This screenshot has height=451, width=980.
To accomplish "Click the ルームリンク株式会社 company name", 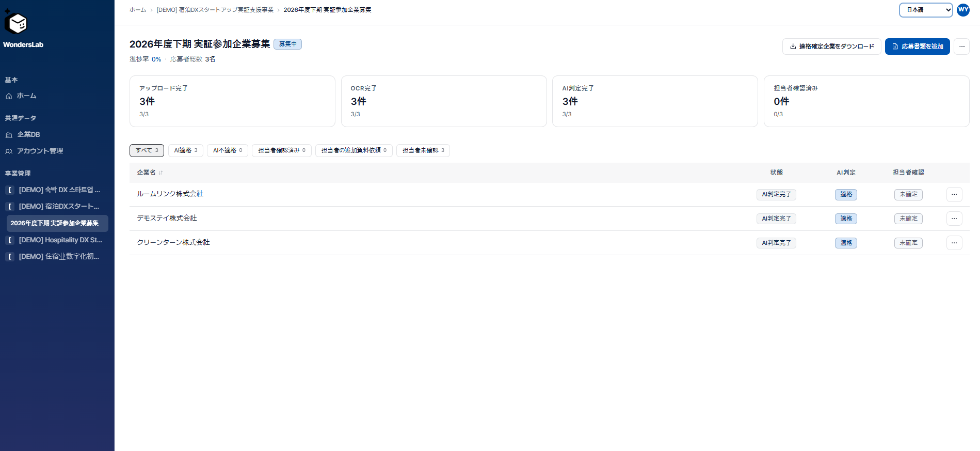I will coord(170,194).
